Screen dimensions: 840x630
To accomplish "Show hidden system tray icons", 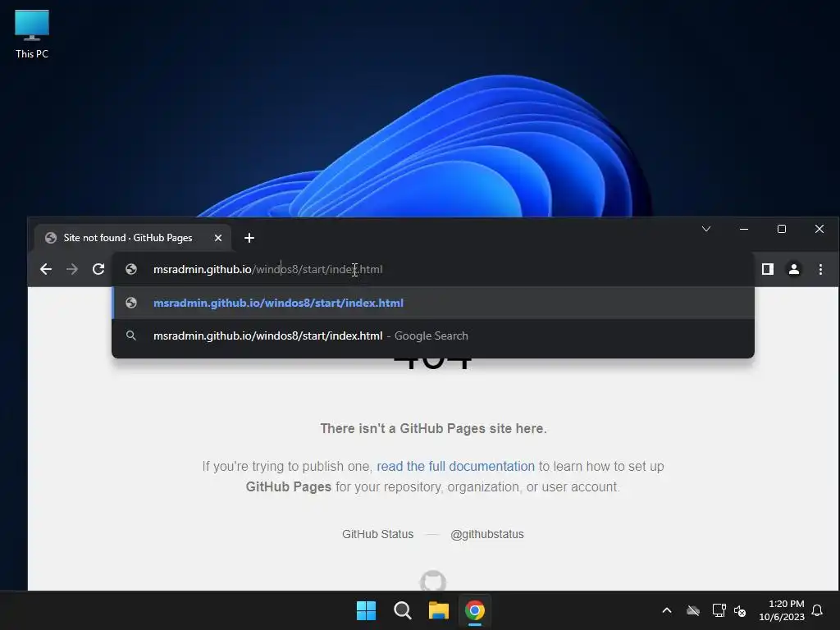I will [x=667, y=610].
